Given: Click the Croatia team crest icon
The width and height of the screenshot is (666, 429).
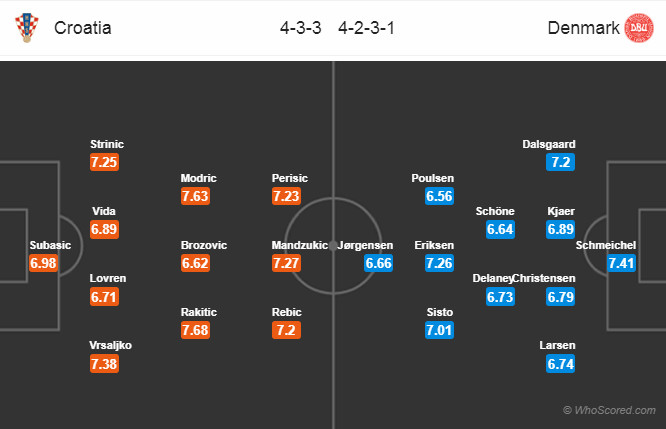Looking at the screenshot, I should (x=25, y=27).
